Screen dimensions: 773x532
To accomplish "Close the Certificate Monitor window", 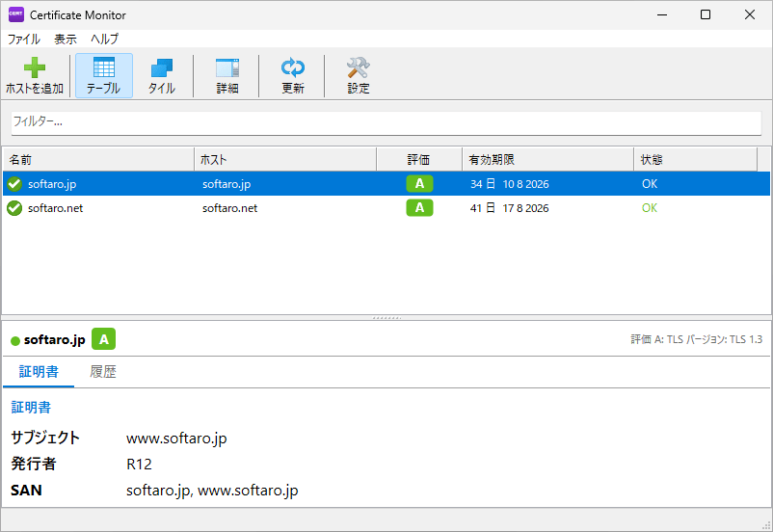I will 749,14.
